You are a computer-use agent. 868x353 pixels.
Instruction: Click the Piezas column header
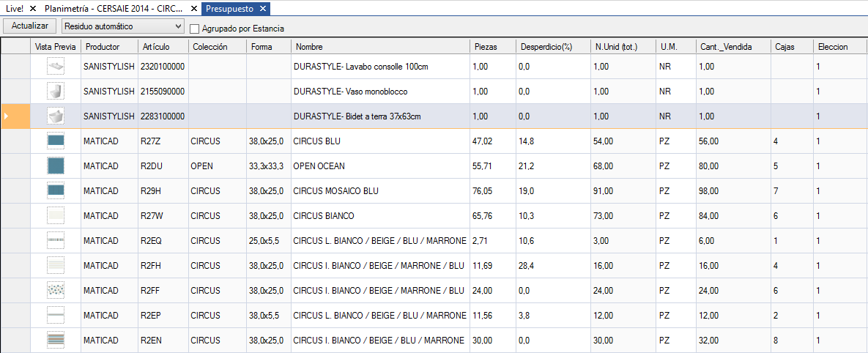[x=493, y=46]
